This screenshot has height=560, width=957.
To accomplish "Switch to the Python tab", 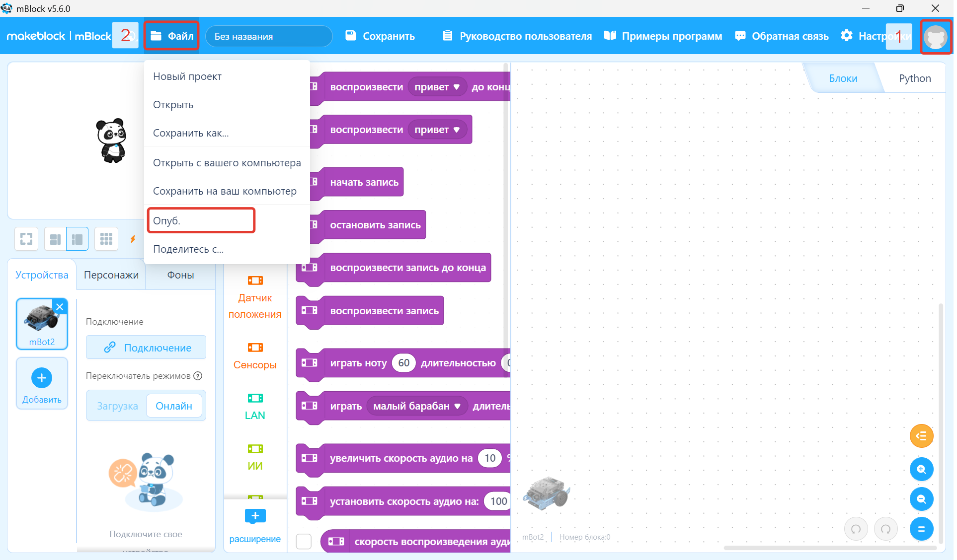I will (914, 78).
